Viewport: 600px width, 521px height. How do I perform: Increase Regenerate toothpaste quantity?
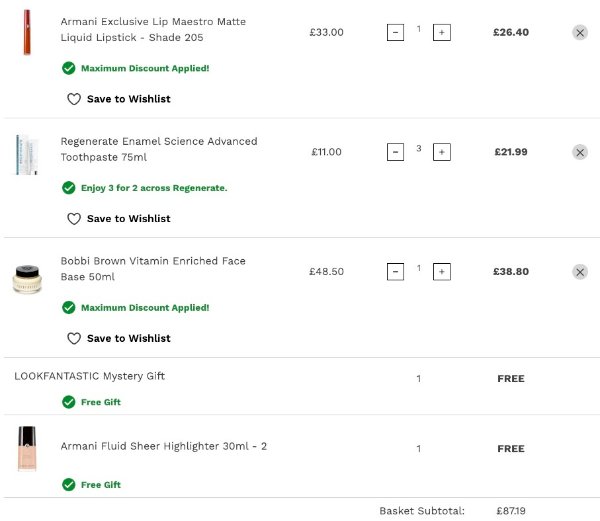[442, 152]
